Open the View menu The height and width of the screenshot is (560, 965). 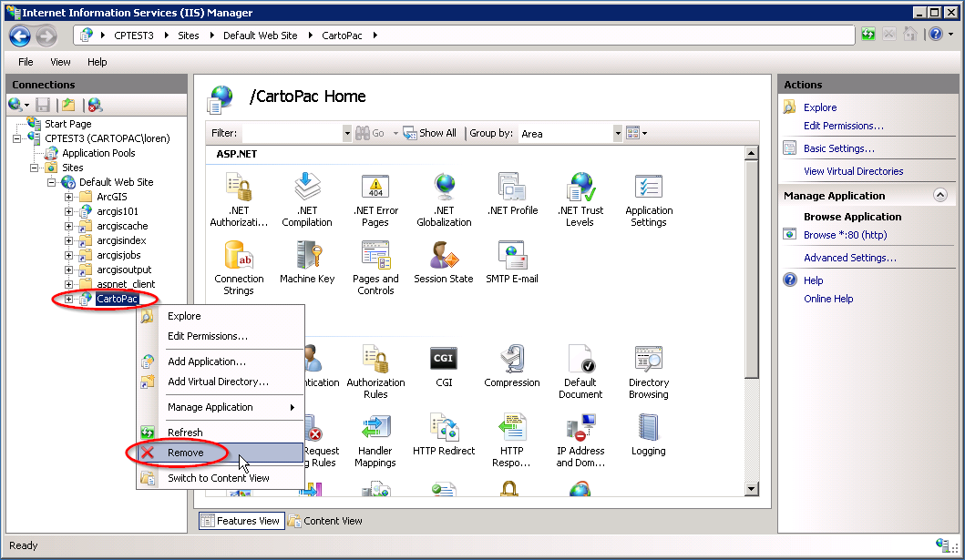pos(60,62)
